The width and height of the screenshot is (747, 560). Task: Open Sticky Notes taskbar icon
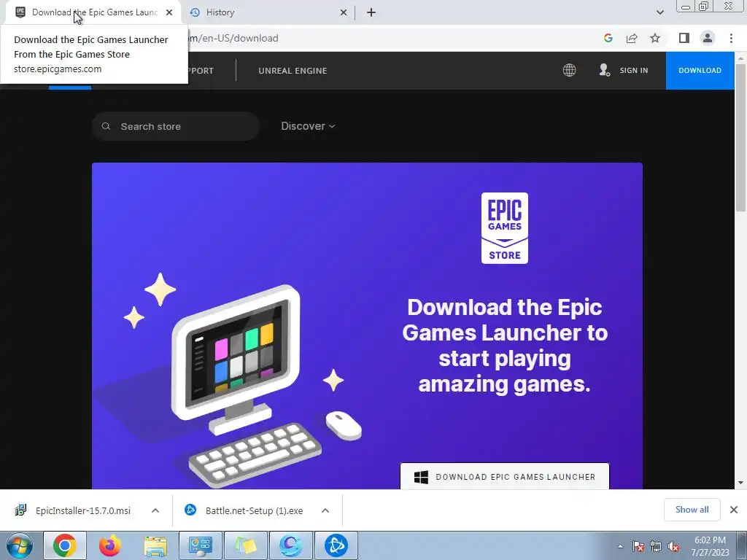pos(245,545)
